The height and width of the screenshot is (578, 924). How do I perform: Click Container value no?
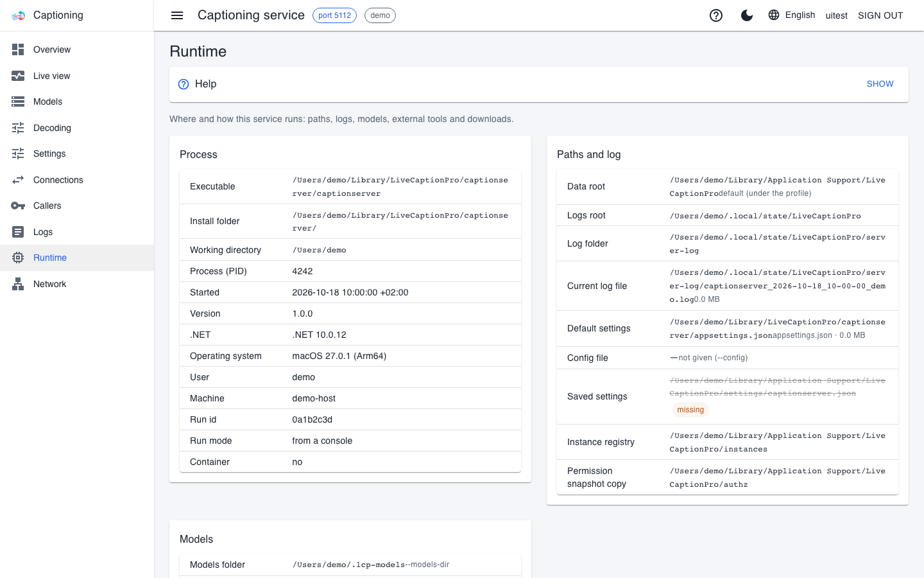(297, 462)
